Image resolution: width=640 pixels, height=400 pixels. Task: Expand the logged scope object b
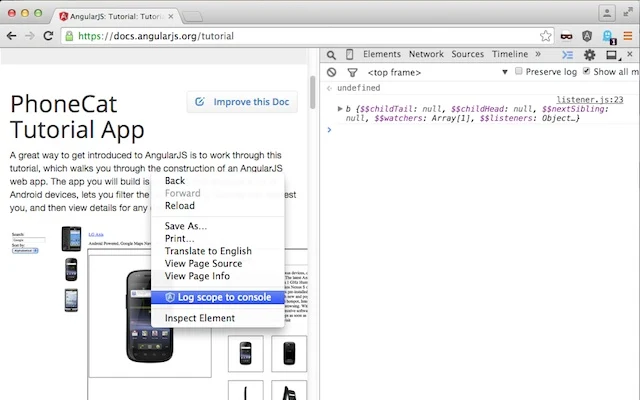coord(340,109)
